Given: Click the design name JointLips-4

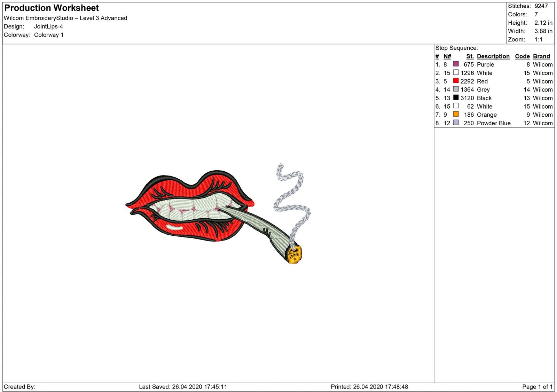Looking at the screenshot, I should click(48, 26).
